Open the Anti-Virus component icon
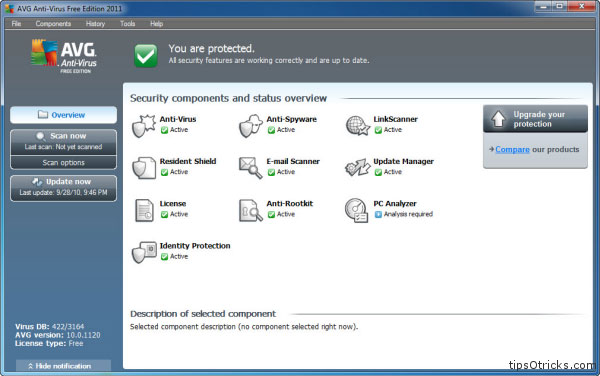Screen dimensions: 600x376 click(x=143, y=125)
